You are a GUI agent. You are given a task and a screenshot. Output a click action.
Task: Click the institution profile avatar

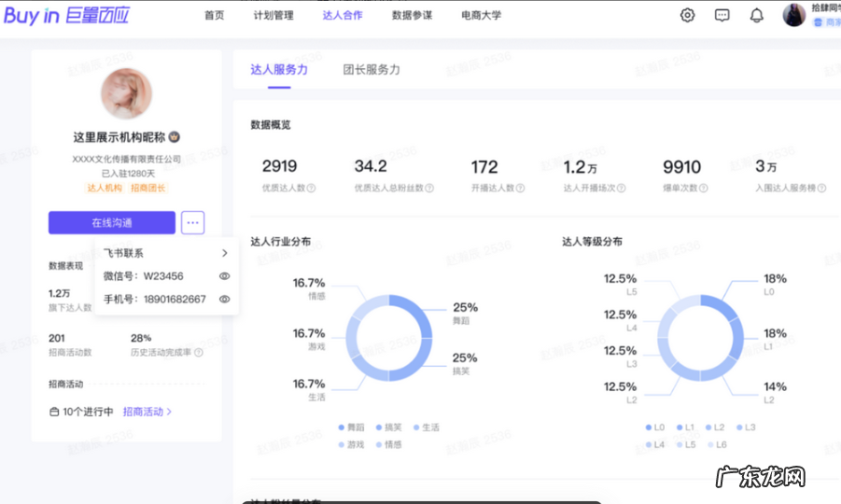point(126,93)
